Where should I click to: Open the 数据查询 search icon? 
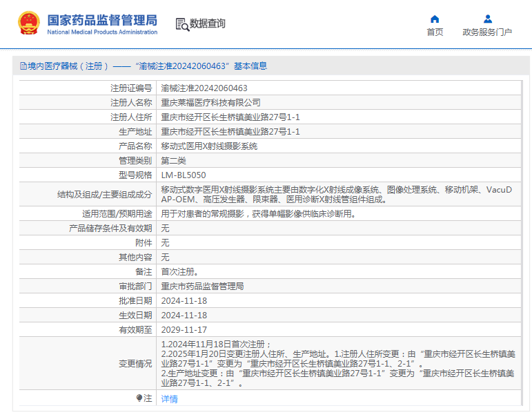click(x=182, y=24)
